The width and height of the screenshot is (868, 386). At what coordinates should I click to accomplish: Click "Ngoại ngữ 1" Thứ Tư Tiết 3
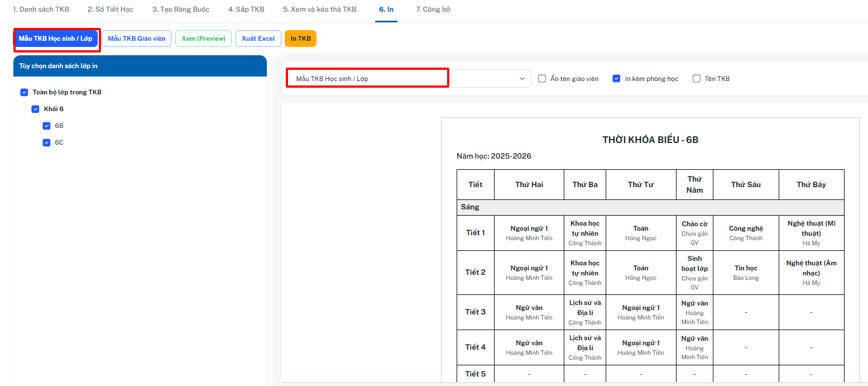pos(641,312)
